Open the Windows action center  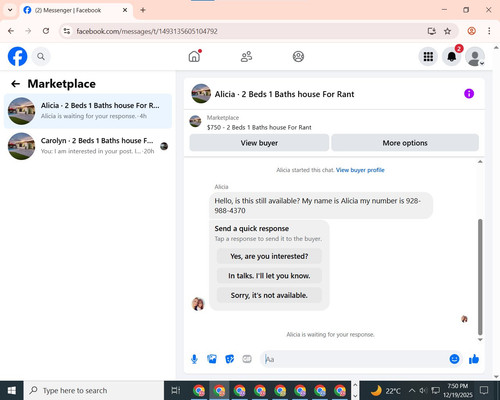tap(484, 390)
